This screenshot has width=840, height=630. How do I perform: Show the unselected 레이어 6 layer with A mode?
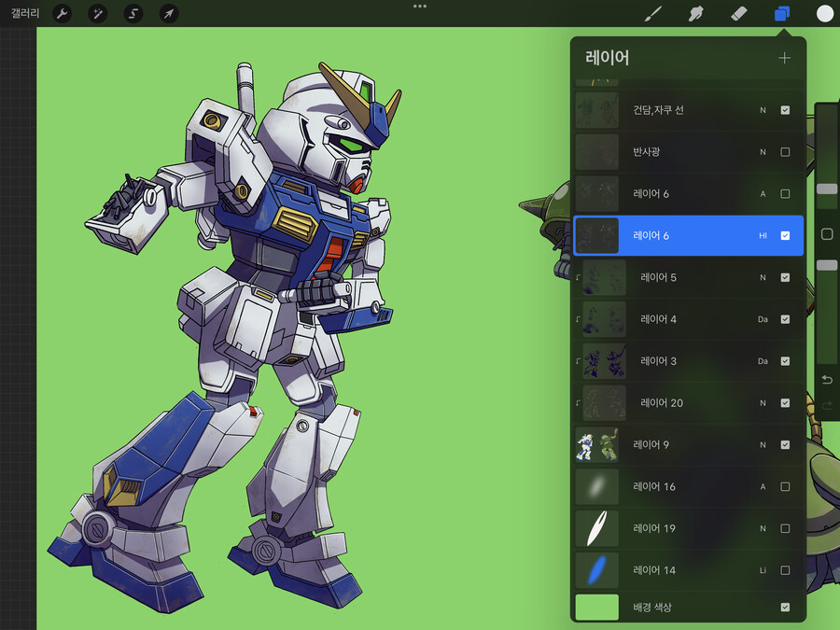point(785,193)
